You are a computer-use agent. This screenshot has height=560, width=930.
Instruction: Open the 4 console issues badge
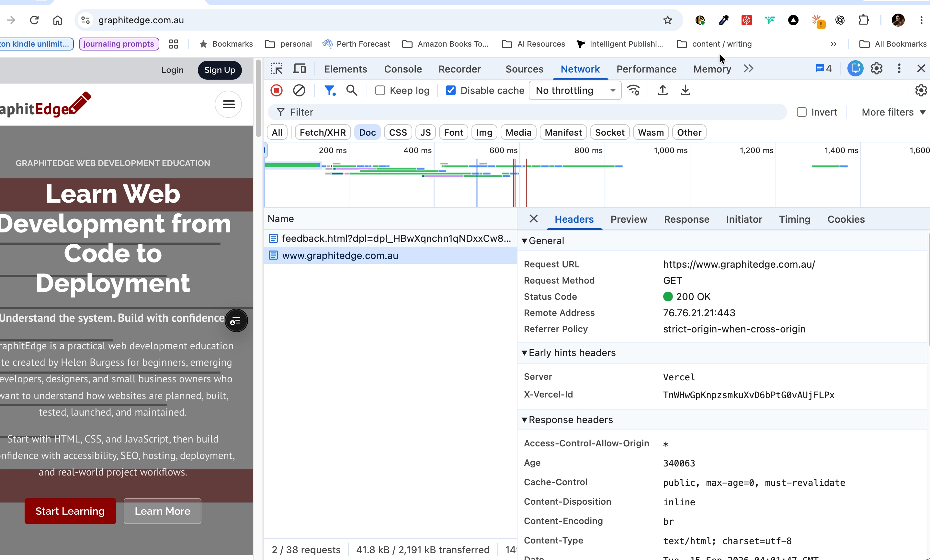[823, 68]
